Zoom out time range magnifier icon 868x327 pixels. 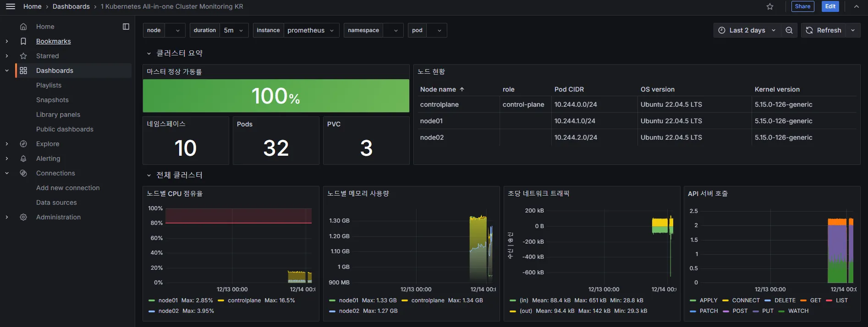click(789, 30)
